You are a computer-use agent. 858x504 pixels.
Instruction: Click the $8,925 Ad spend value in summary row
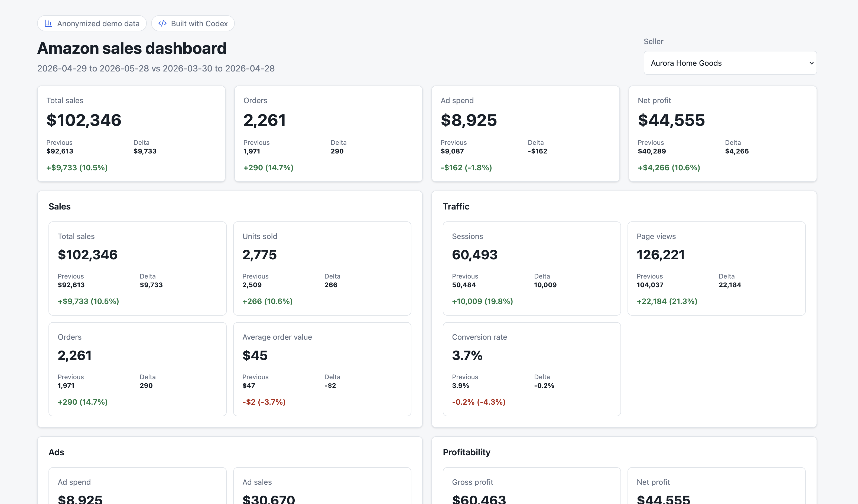tap(469, 120)
